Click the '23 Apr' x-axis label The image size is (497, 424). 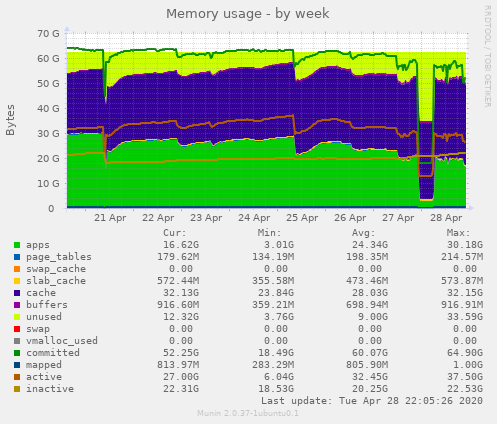206,218
